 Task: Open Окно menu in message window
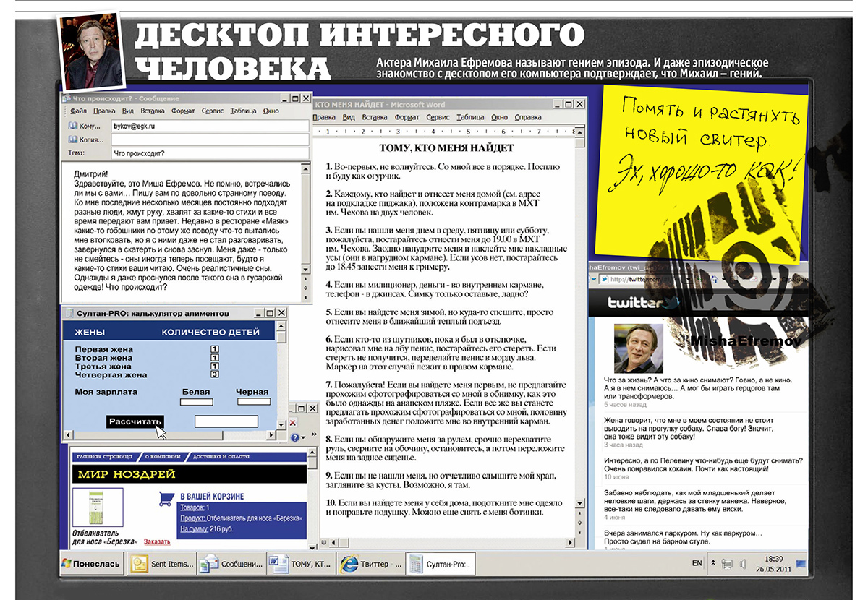coord(271,111)
